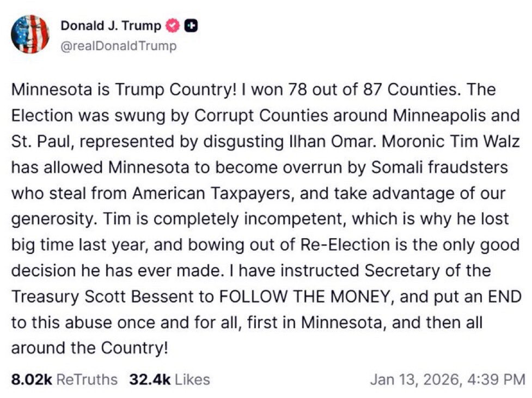
Task: Open the plus badge following the verified seal
Action: (x=191, y=25)
